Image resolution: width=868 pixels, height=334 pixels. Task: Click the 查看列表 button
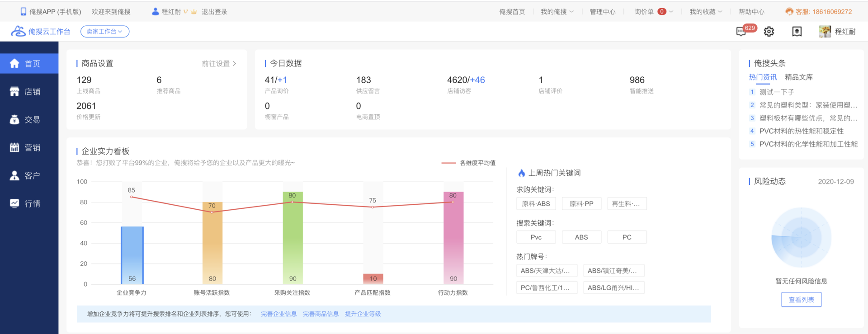(x=801, y=300)
